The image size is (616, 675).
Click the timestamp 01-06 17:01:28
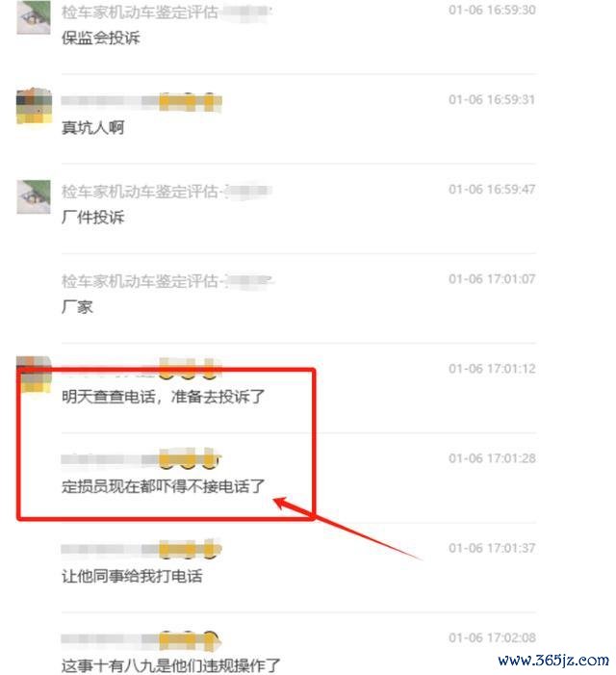tap(492, 458)
